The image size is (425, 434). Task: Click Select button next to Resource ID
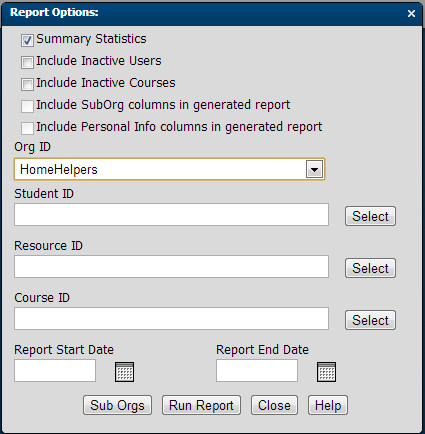click(x=370, y=268)
